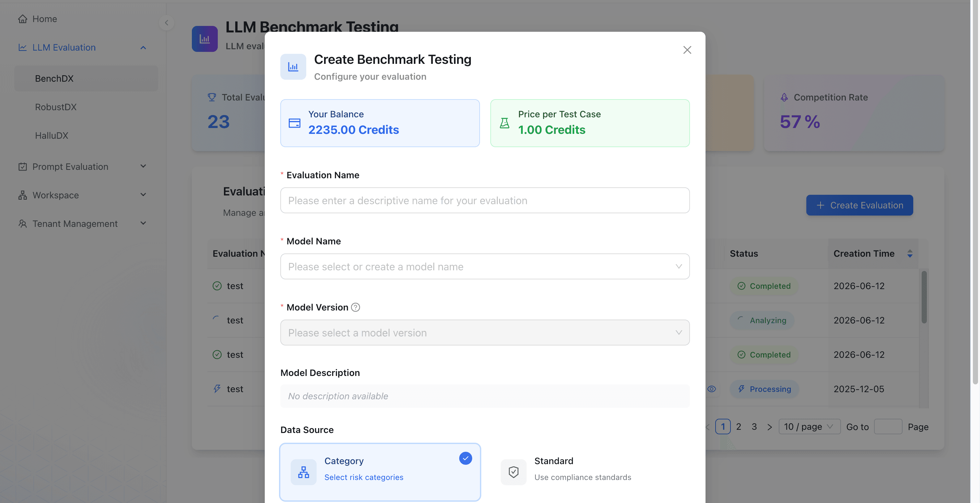Click the Competition Rate rocket icon
Viewport: 980px width, 503px height.
pos(784,97)
